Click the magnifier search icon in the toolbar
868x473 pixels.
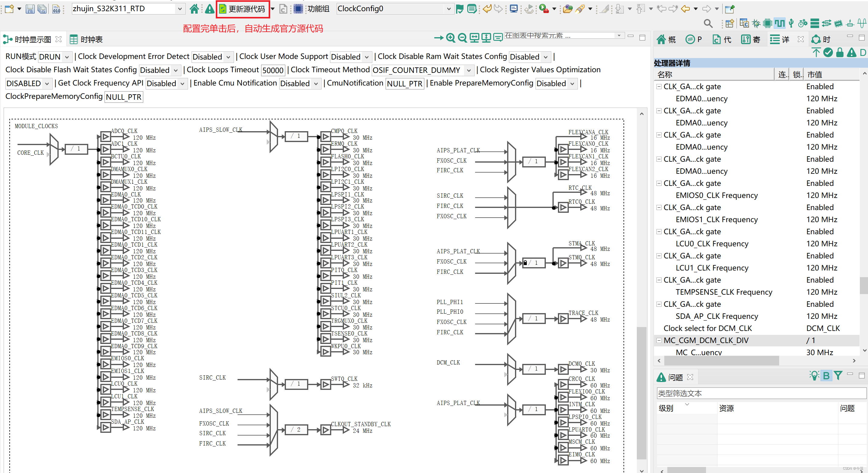[708, 23]
